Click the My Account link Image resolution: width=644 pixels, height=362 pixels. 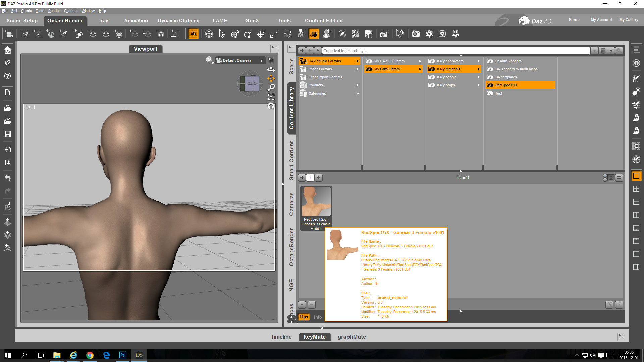601,20
